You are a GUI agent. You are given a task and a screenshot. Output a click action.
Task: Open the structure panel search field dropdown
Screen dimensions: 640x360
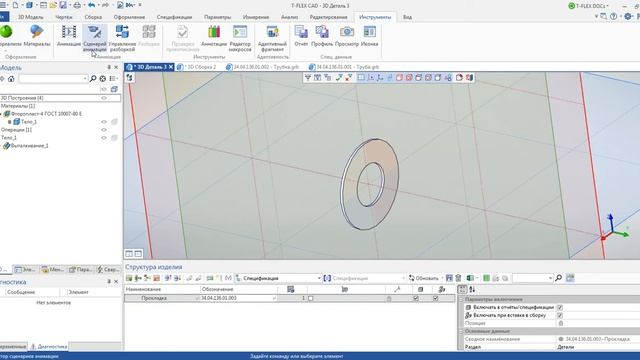pos(550,278)
